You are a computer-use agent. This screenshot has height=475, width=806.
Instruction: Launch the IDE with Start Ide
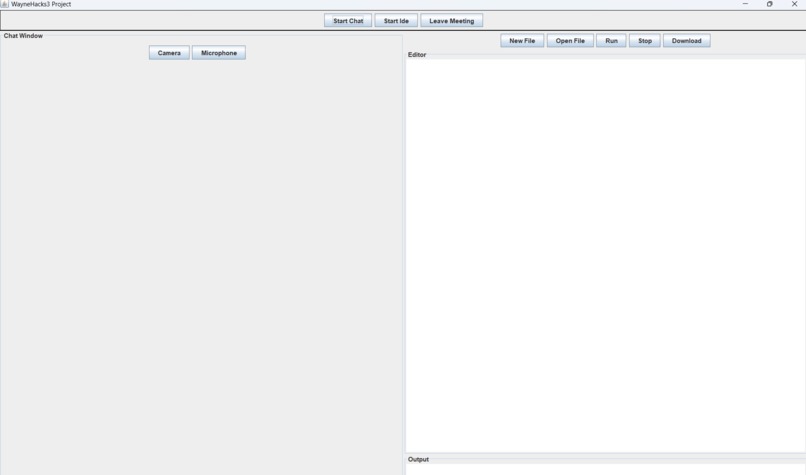click(x=396, y=21)
